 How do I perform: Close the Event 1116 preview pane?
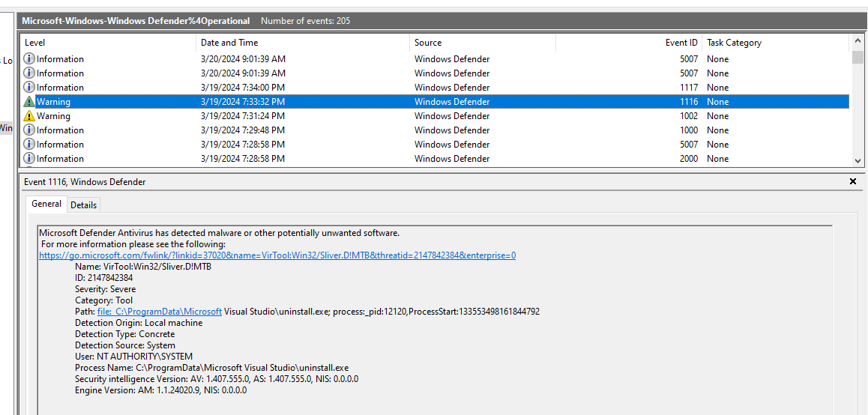(x=852, y=182)
